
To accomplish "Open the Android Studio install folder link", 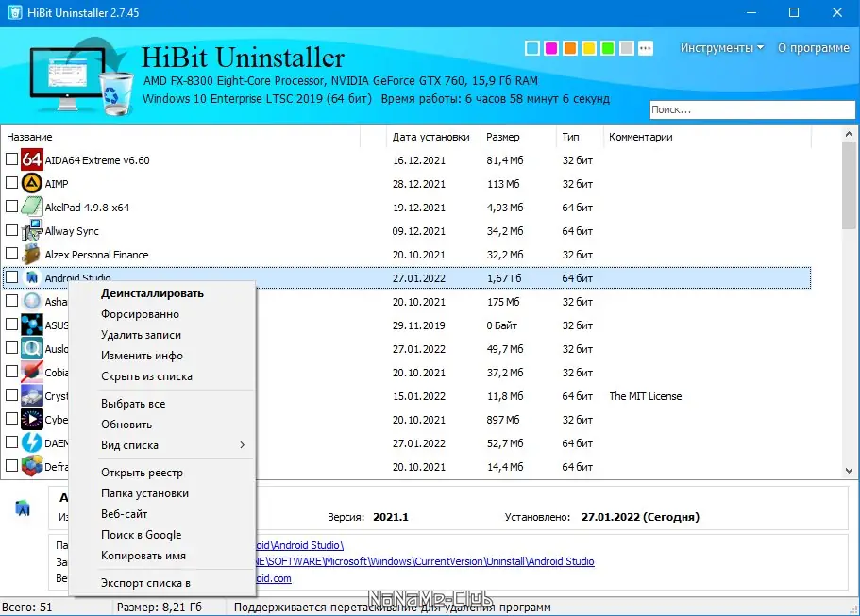I will click(x=299, y=545).
